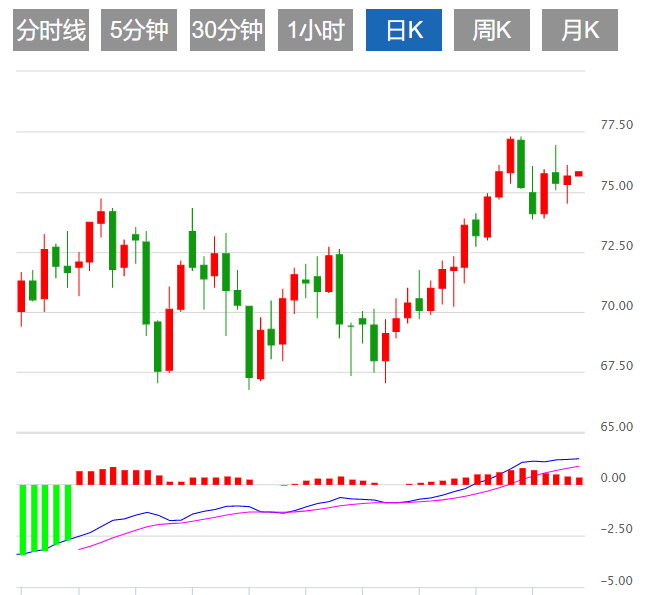The height and width of the screenshot is (595, 649).
Task: Select the 5分钟 chart tab
Action: 138,31
